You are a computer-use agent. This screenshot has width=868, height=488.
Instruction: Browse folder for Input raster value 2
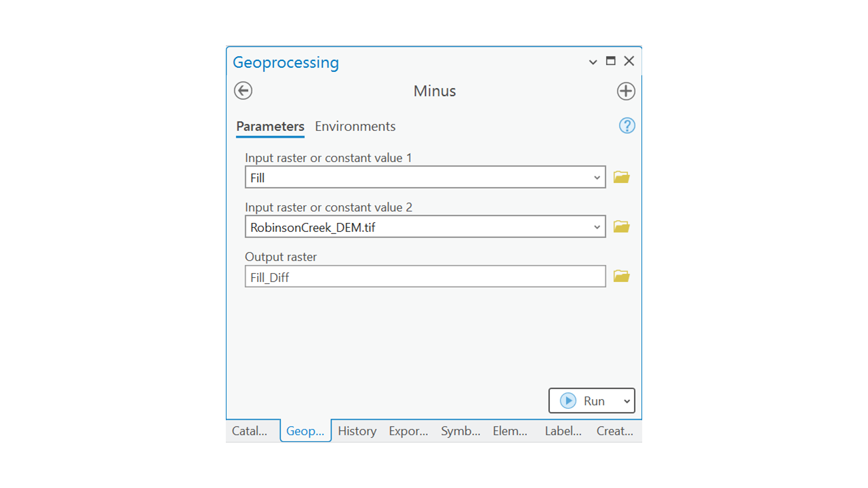[x=621, y=227]
